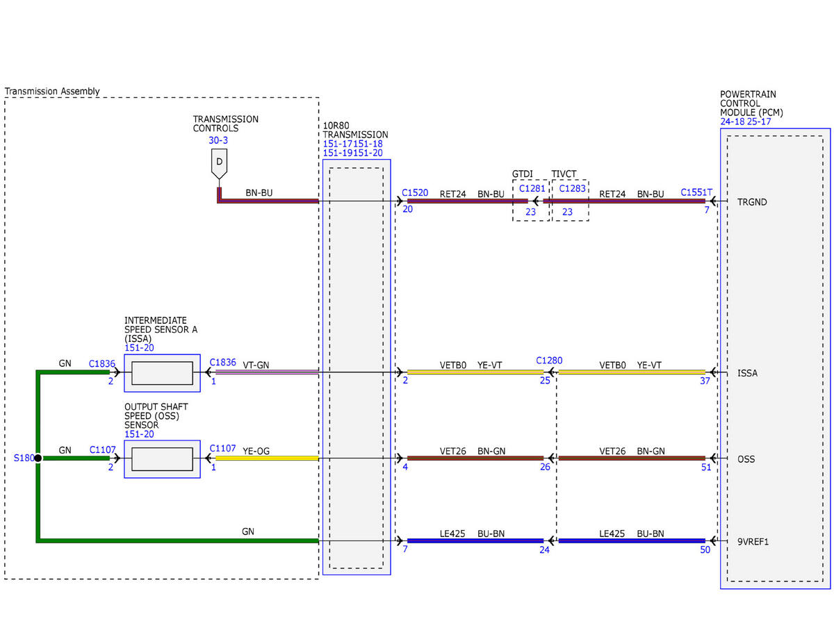Viewport: 834px width, 644px height.
Task: Select the C1283 TIVCT connector box
Action: click(x=570, y=201)
